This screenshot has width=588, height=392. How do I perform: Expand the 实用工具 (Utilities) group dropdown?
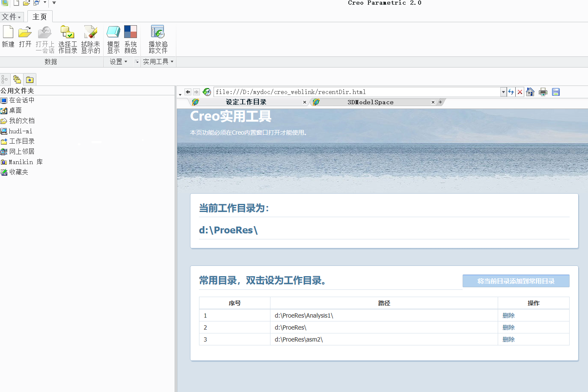point(158,62)
